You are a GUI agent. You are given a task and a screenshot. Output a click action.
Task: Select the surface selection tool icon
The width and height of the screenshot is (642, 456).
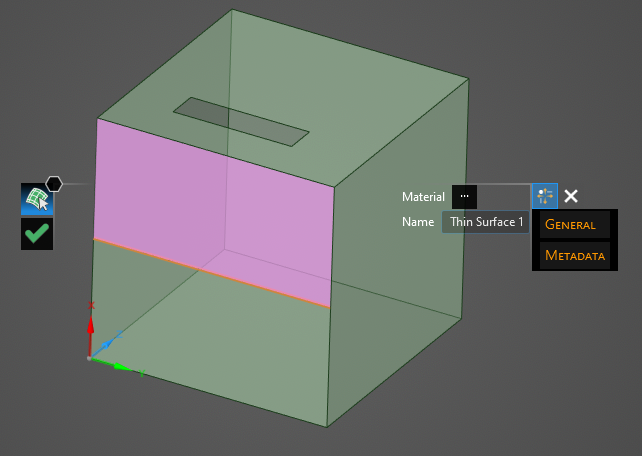click(37, 199)
